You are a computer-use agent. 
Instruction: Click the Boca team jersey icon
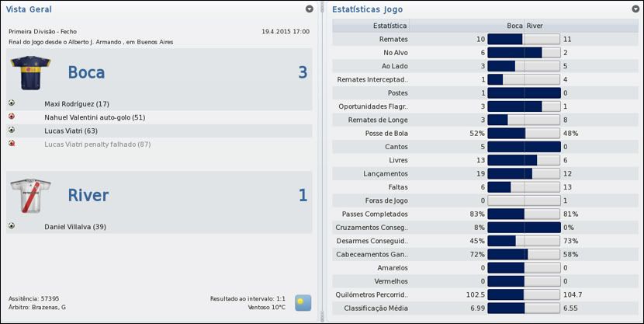[x=30, y=72]
